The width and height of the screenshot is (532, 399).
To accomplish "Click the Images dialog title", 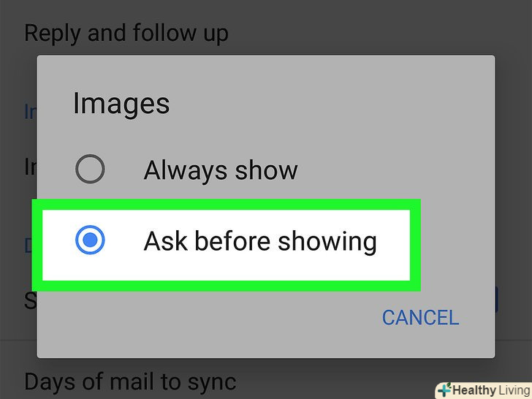I will tap(121, 104).
